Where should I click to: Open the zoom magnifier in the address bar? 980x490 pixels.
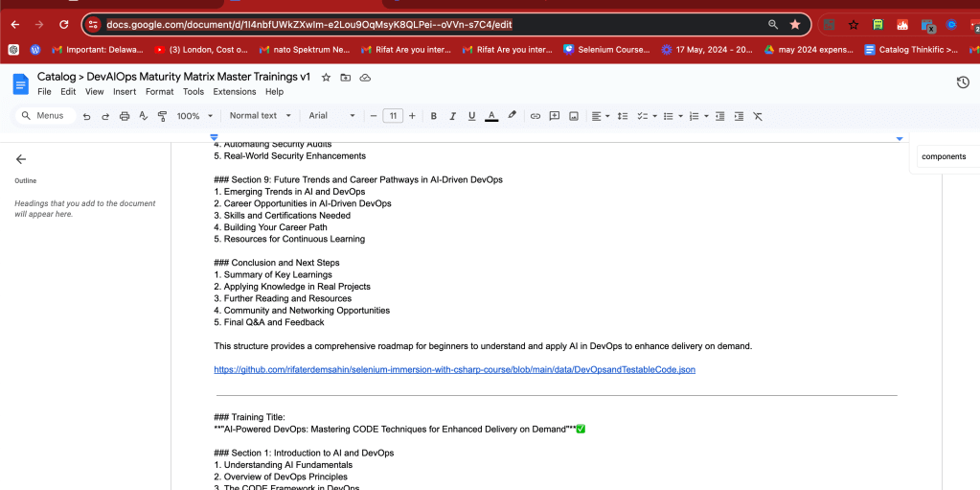[x=773, y=24]
